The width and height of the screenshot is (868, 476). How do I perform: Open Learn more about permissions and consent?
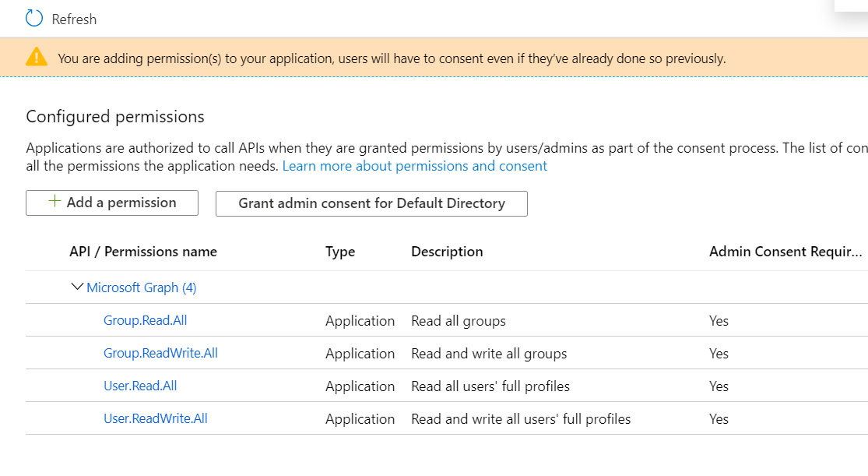tap(415, 166)
